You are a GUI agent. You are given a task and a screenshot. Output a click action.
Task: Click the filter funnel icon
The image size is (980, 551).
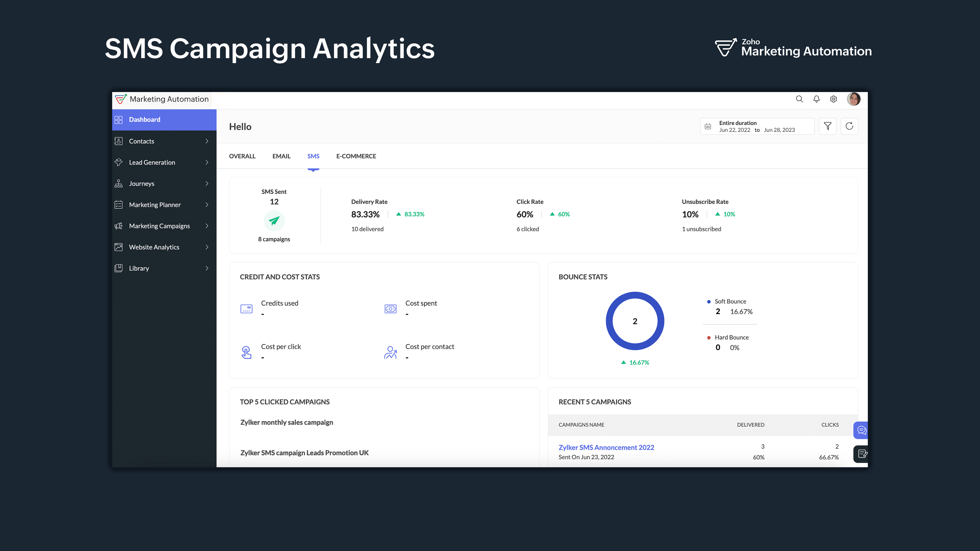click(827, 126)
